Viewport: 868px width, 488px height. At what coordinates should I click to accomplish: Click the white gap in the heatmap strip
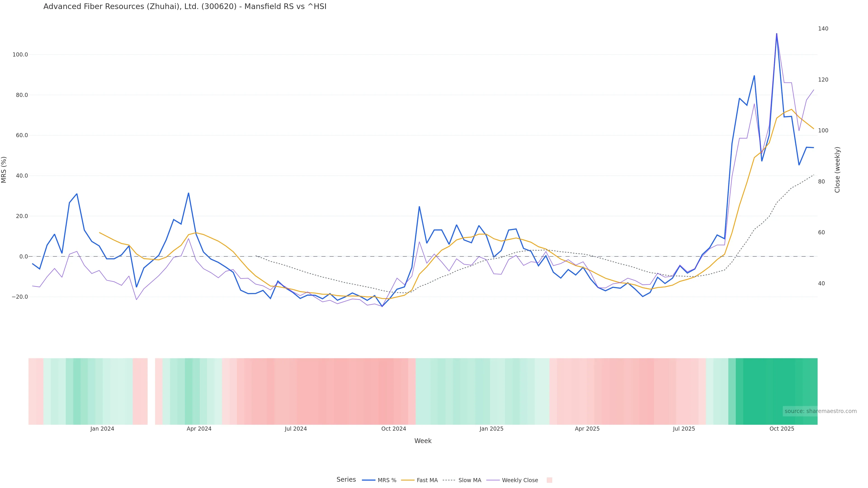(x=151, y=391)
